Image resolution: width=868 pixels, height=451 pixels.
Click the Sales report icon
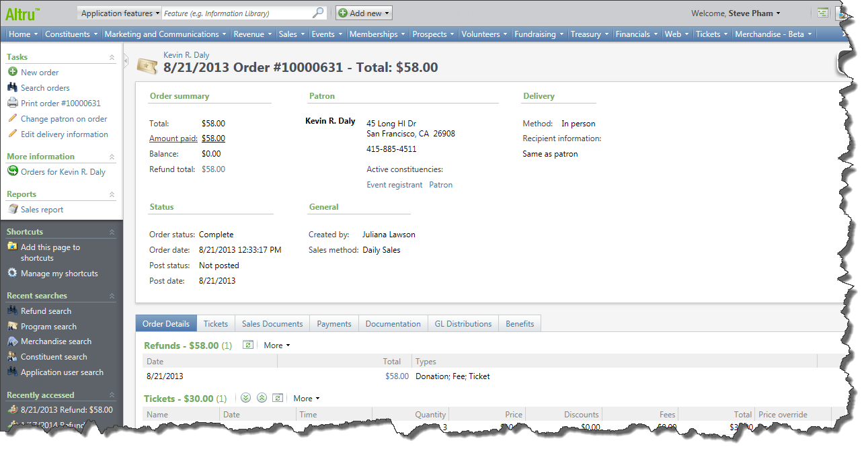point(12,209)
